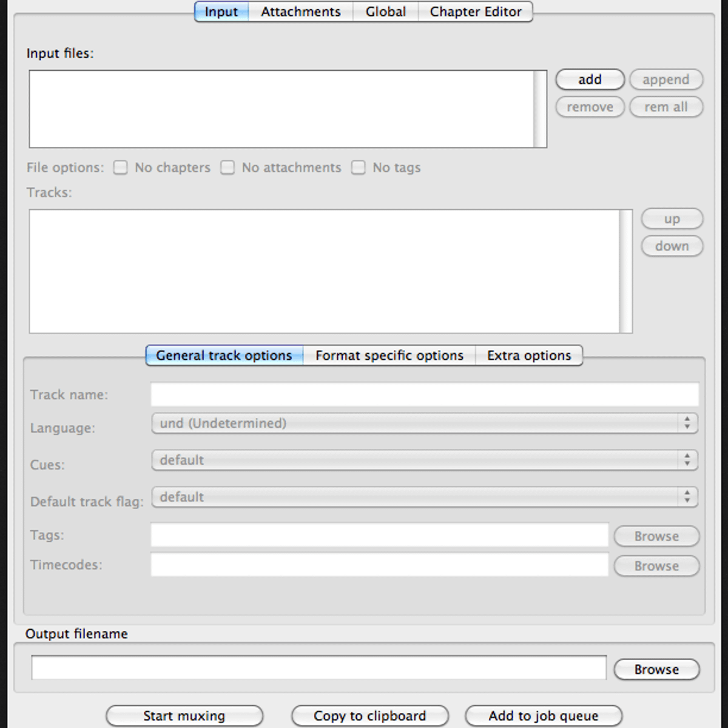Open the Default track flag dropdown

(424, 497)
